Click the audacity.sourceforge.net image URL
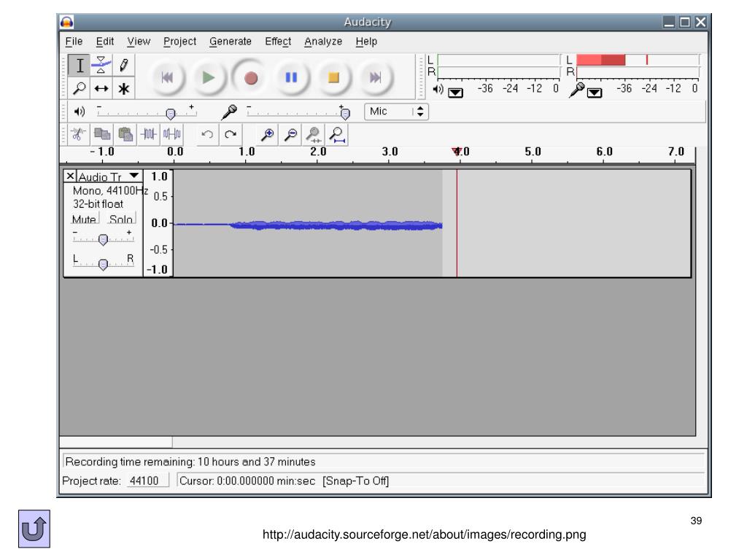The image size is (747, 560). coord(424,534)
